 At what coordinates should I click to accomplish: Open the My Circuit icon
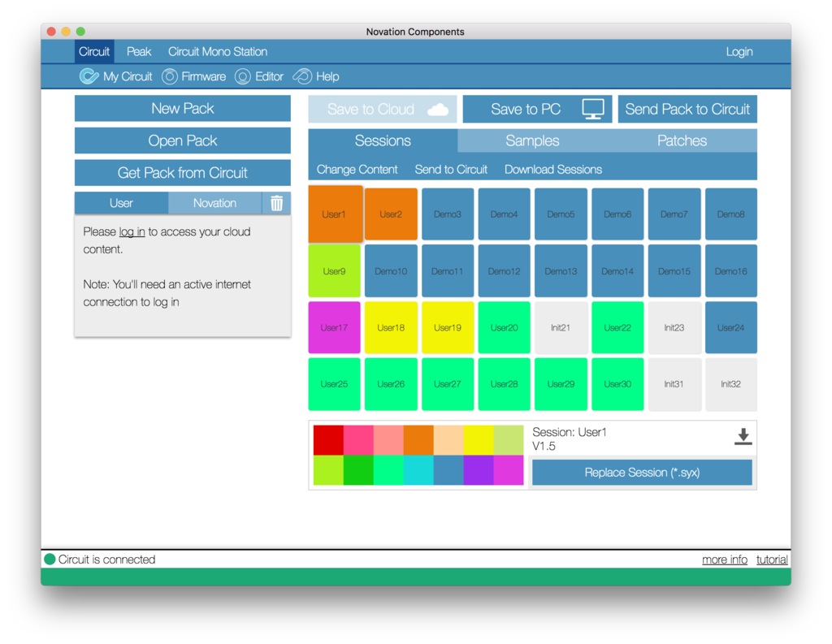pyautogui.click(x=89, y=76)
